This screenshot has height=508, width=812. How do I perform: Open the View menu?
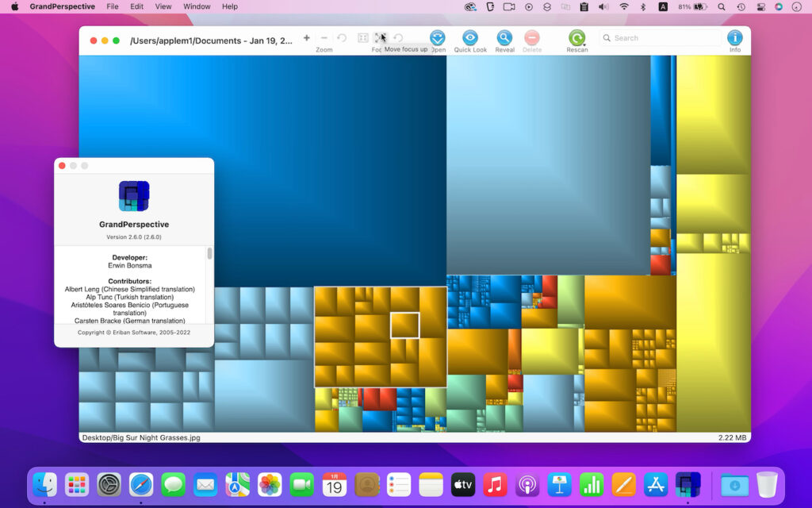click(163, 6)
